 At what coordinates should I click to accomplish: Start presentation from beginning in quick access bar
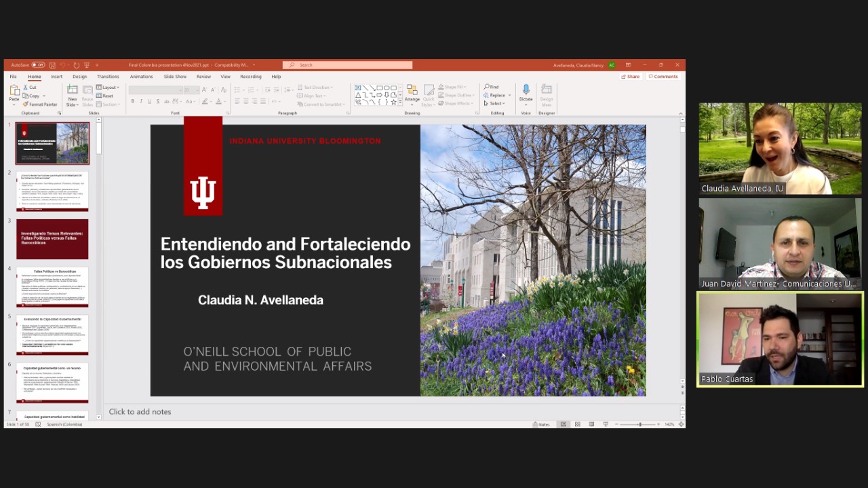pyautogui.click(x=86, y=65)
